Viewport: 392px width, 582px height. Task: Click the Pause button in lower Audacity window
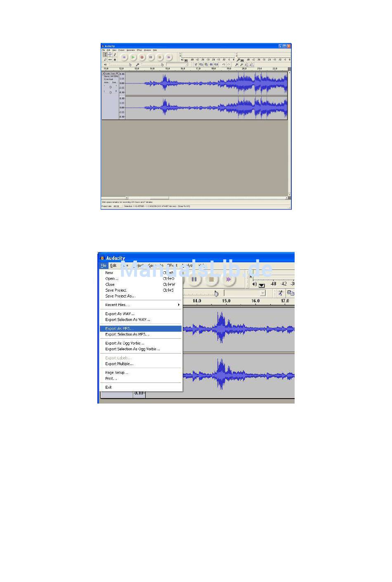[x=194, y=279]
